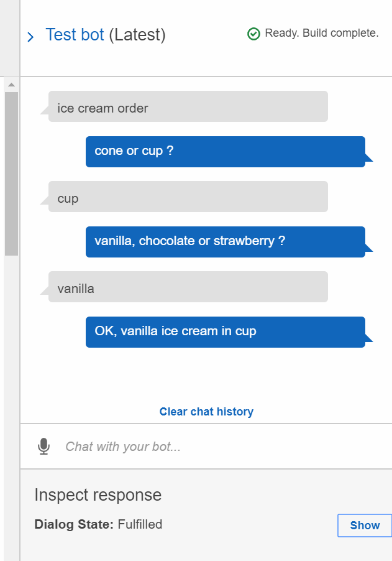Collapse the Test bot panel chevron
Screen dimensions: 392x561
click(30, 37)
